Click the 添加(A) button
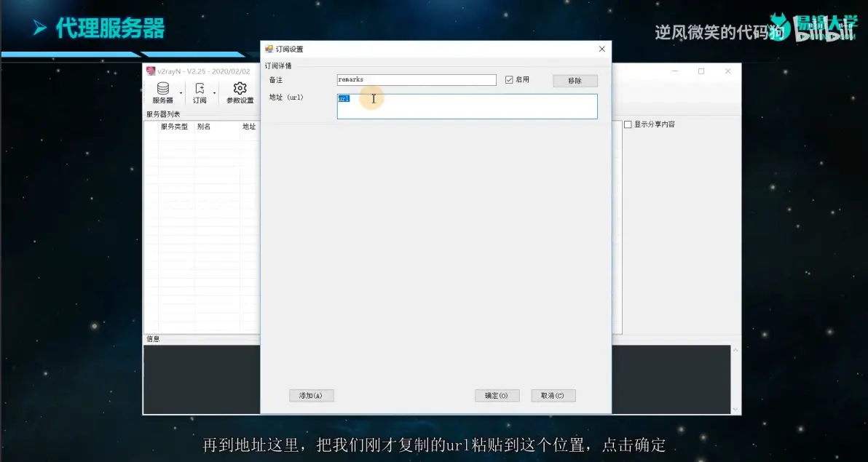The image size is (868, 462). tap(311, 396)
